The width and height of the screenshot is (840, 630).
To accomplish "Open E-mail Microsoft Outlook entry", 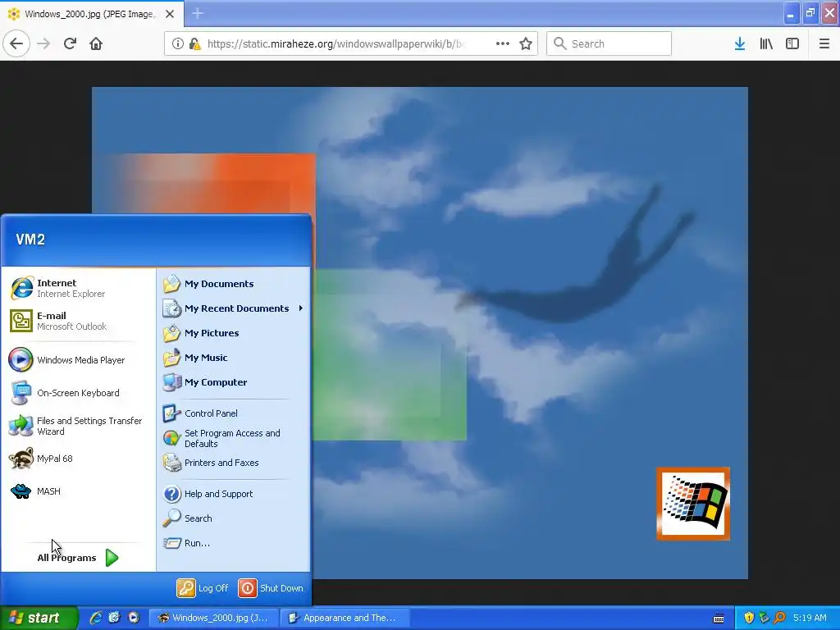I will point(78,321).
